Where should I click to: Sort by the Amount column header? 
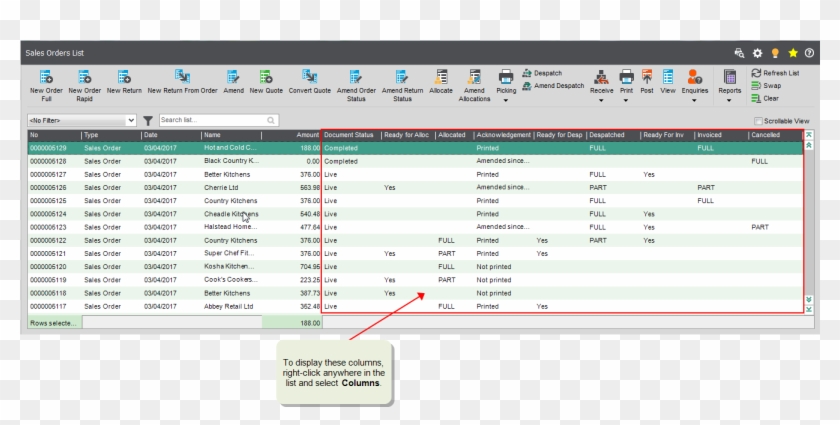(x=291, y=135)
